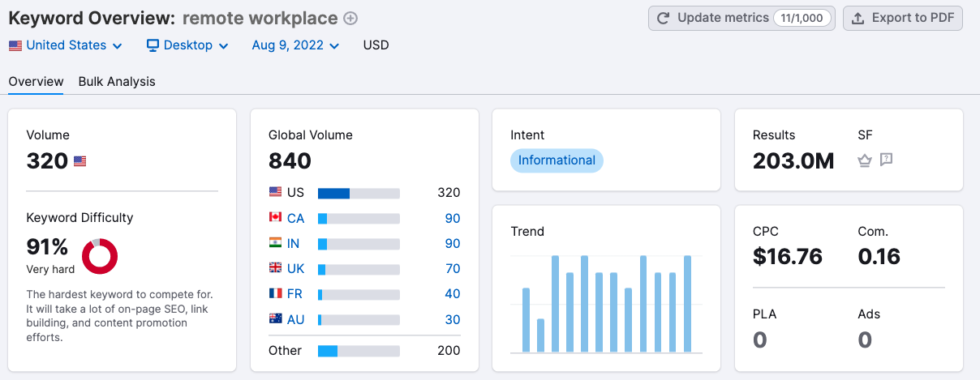Click the Canada flag in Global Volume

coord(276,218)
